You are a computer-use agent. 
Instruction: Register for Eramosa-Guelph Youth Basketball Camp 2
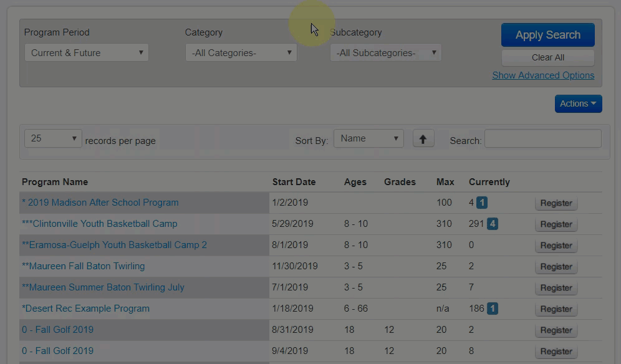coord(556,246)
